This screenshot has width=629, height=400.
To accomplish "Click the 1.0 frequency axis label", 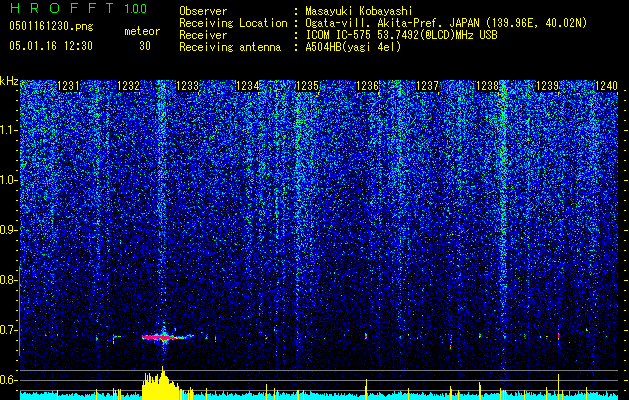I will tap(9, 181).
